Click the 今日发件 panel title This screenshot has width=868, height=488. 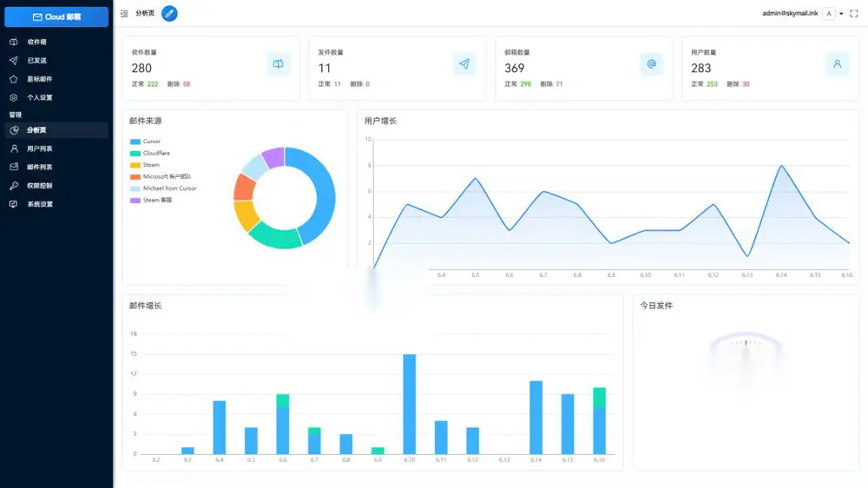point(656,305)
